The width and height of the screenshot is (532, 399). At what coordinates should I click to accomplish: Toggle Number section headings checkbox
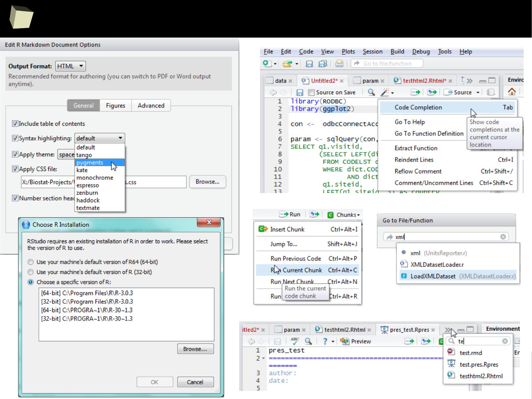tap(15, 198)
